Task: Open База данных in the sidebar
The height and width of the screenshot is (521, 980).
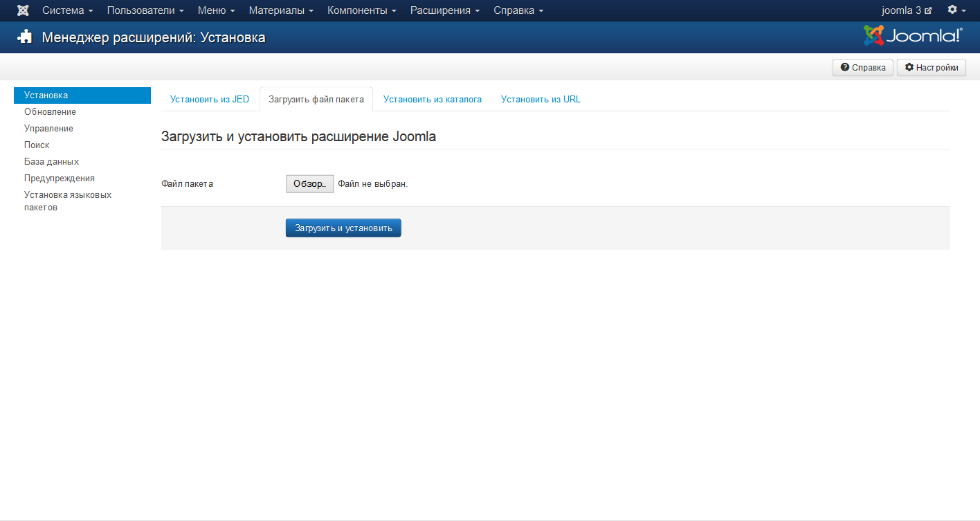Action: tap(51, 162)
